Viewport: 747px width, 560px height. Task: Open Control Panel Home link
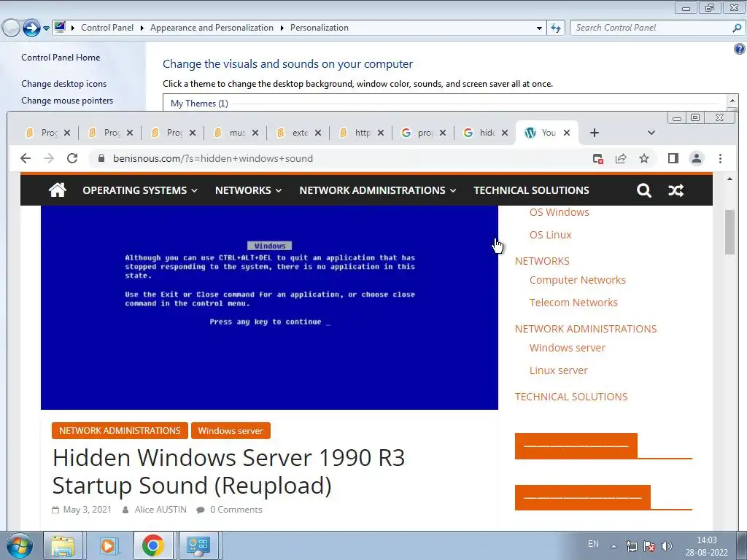tap(61, 58)
